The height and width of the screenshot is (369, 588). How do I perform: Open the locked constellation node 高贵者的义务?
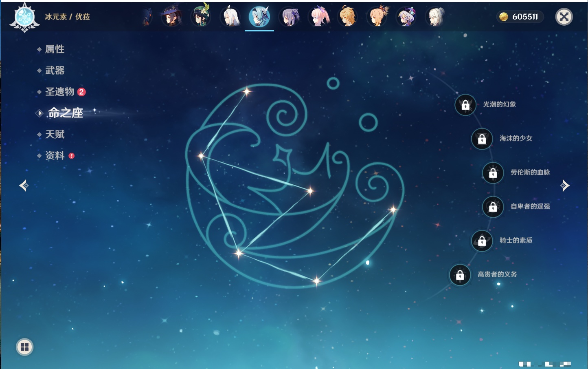pyautogui.click(x=460, y=275)
